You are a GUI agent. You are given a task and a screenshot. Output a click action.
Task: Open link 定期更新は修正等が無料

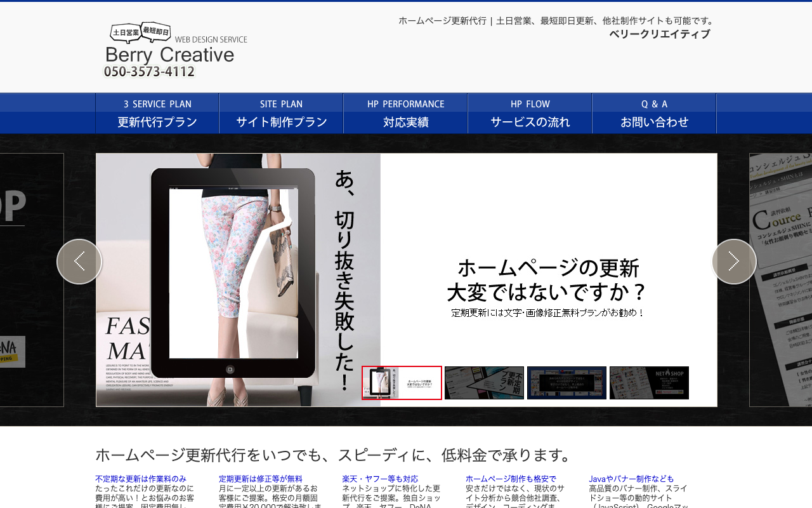pyautogui.click(x=261, y=479)
